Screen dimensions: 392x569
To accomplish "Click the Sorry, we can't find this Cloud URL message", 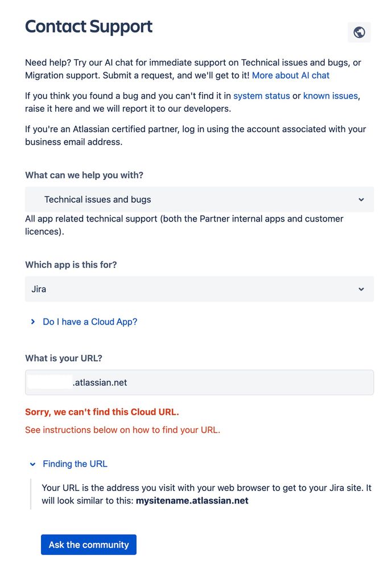I will point(102,412).
